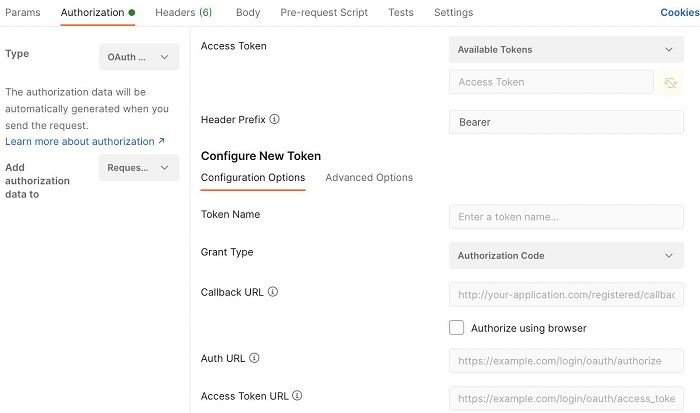This screenshot has height=413, width=700.
Task: Open the Available Tokens dropdown
Action: point(566,49)
